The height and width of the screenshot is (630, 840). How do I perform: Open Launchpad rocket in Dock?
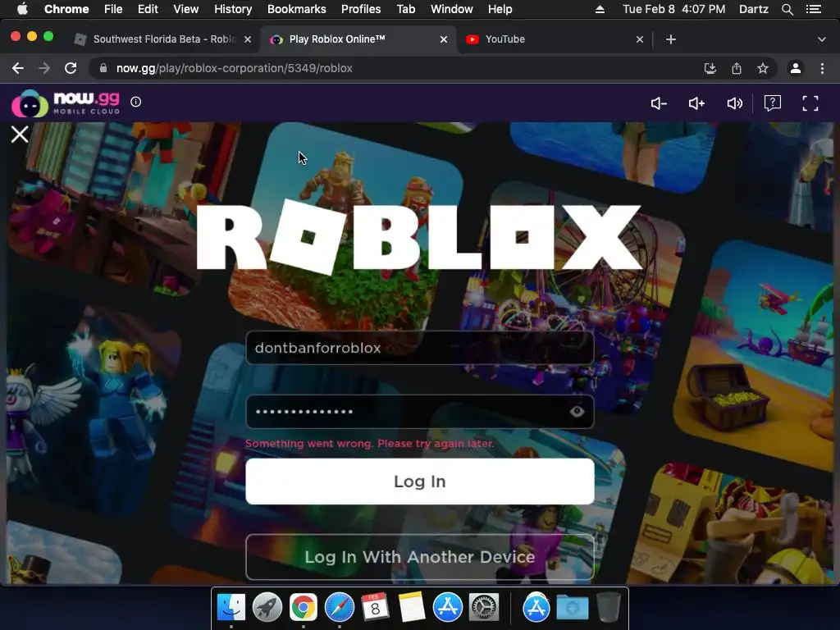click(267, 607)
